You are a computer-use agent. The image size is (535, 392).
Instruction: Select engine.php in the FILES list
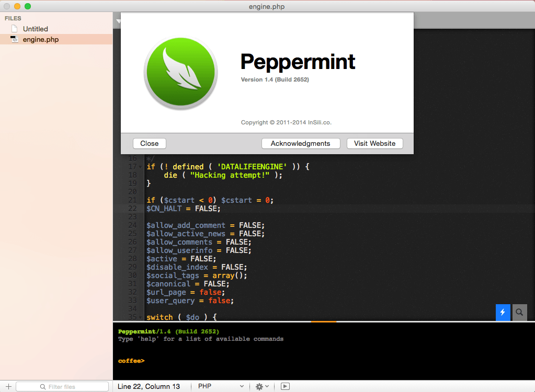click(56, 40)
